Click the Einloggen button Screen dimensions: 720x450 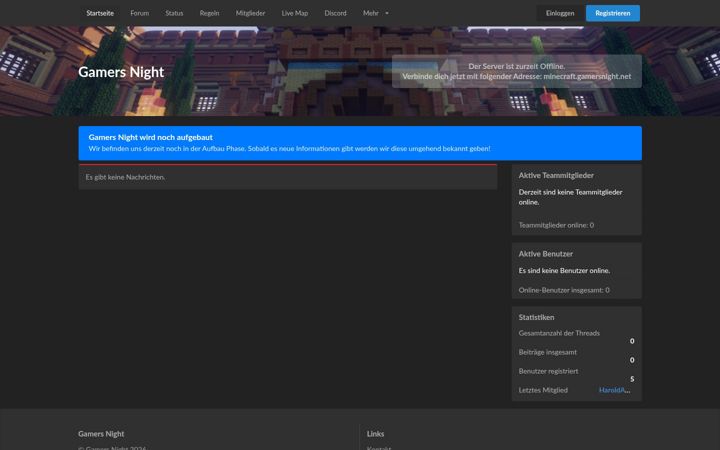tap(560, 13)
